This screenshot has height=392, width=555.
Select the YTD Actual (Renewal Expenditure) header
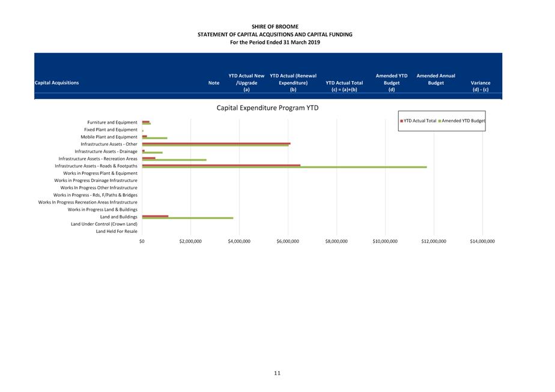293,83
